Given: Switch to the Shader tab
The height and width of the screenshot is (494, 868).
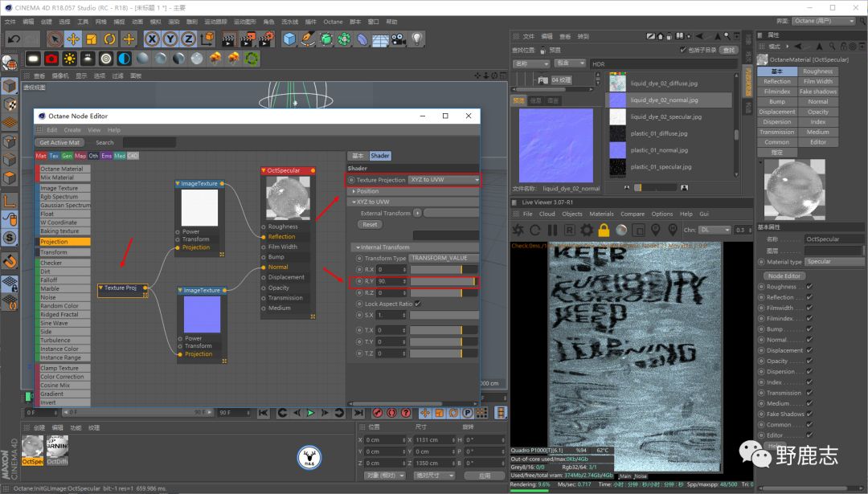Looking at the screenshot, I should tap(380, 156).
